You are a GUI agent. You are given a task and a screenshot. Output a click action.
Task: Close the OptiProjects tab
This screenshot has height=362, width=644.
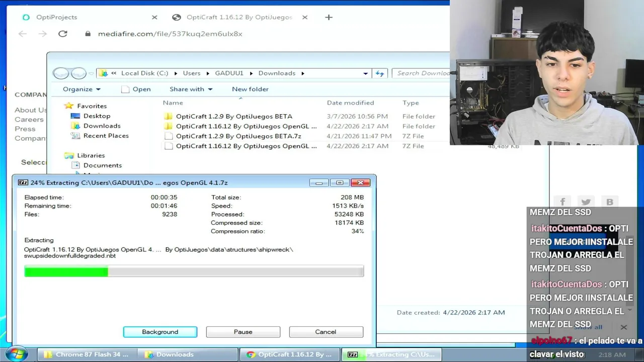pos(154,17)
